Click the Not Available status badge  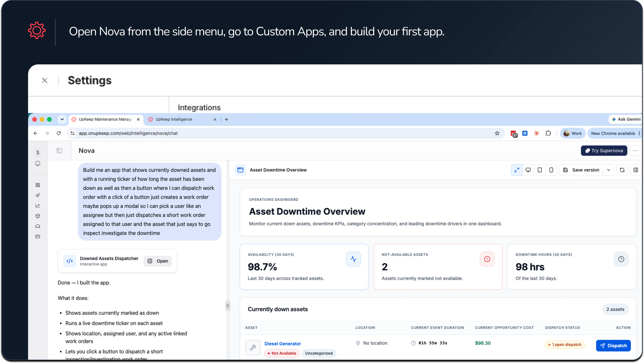[282, 353]
